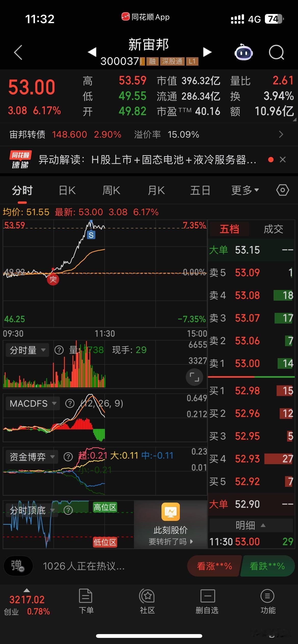Tap the MACDFS help question mark

[x=70, y=403]
